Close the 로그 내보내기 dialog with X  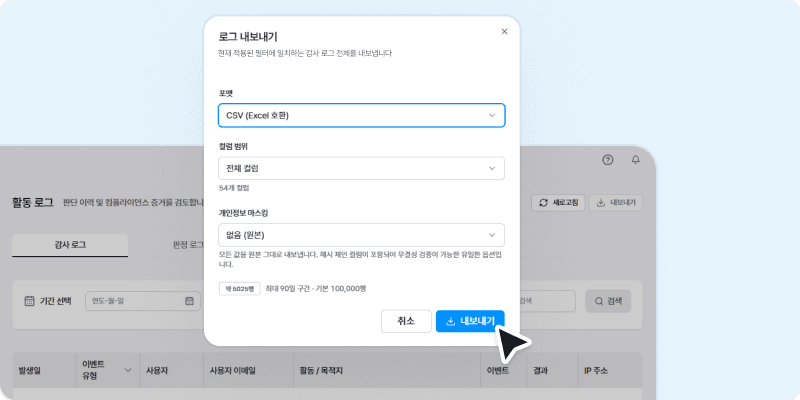click(504, 32)
